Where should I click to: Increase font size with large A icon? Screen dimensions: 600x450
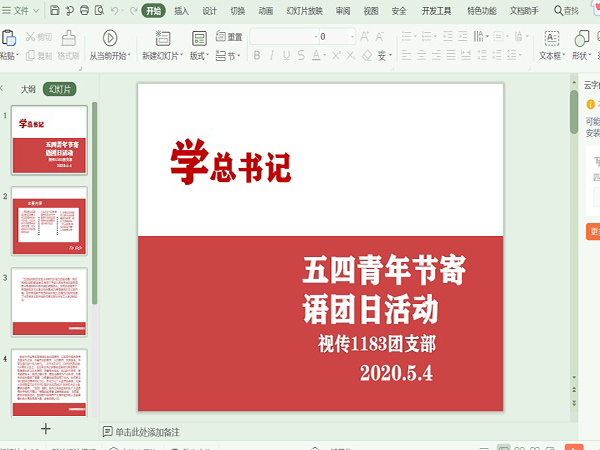[364, 37]
